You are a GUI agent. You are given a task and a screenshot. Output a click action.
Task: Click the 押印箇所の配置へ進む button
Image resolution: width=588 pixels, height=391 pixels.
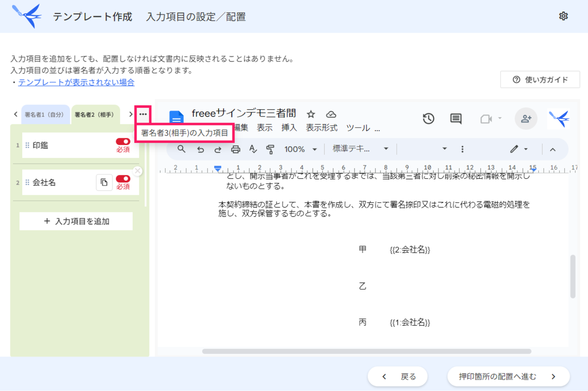click(508, 377)
